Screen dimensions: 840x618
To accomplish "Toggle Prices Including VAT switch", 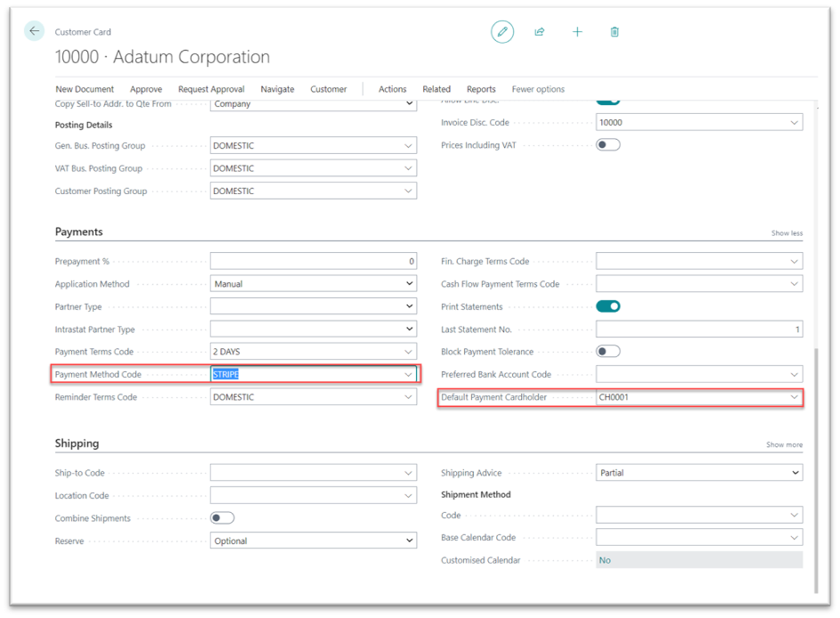I will tap(608, 145).
